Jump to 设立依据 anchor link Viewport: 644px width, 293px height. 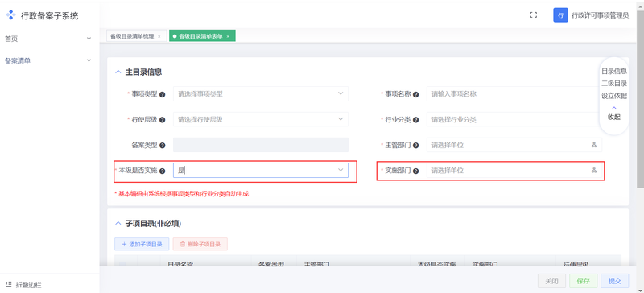tap(614, 96)
